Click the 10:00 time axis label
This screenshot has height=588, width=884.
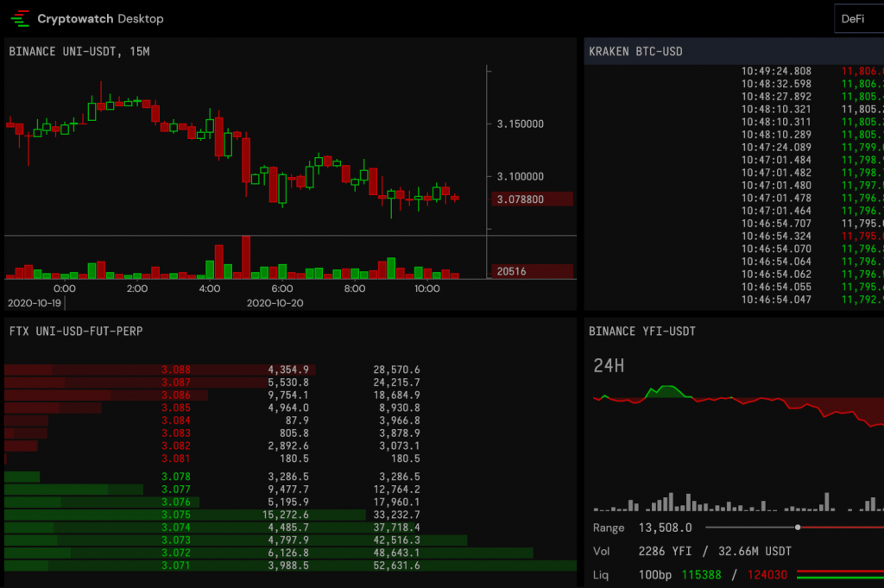pos(426,288)
